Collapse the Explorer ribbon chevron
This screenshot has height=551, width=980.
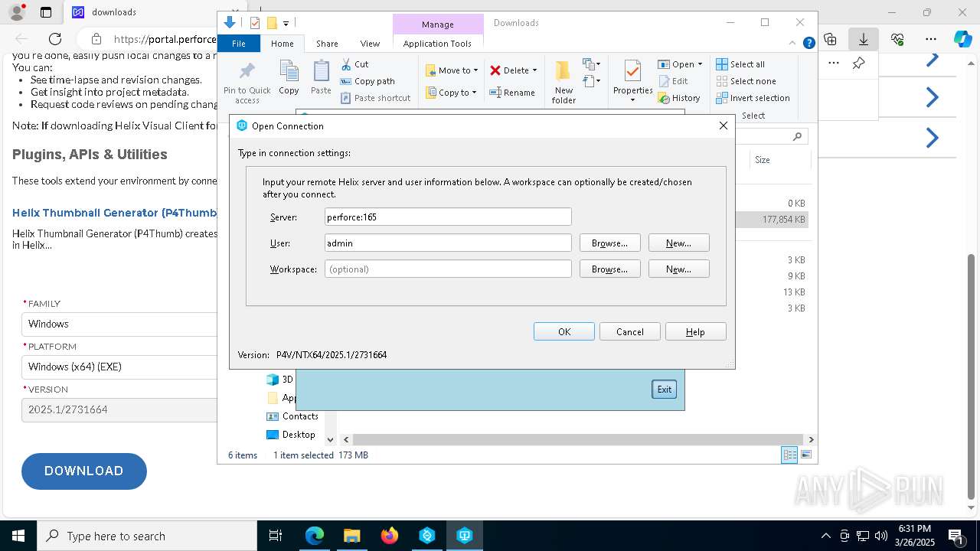click(x=792, y=44)
